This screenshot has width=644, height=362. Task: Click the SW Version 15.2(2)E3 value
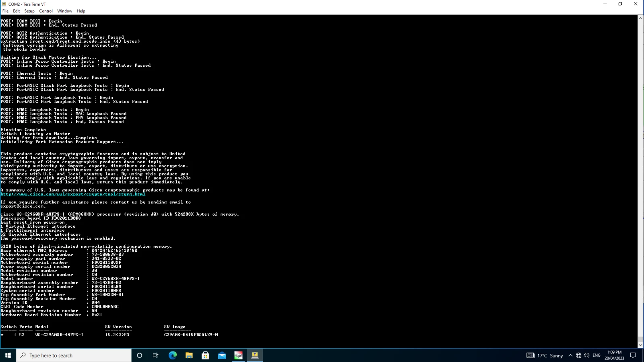point(117,335)
